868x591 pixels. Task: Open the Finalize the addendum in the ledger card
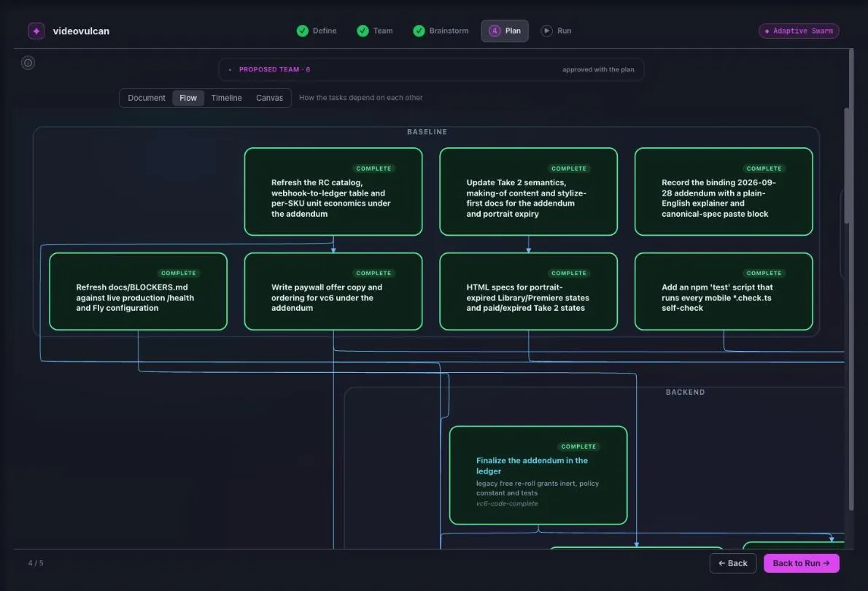point(538,475)
